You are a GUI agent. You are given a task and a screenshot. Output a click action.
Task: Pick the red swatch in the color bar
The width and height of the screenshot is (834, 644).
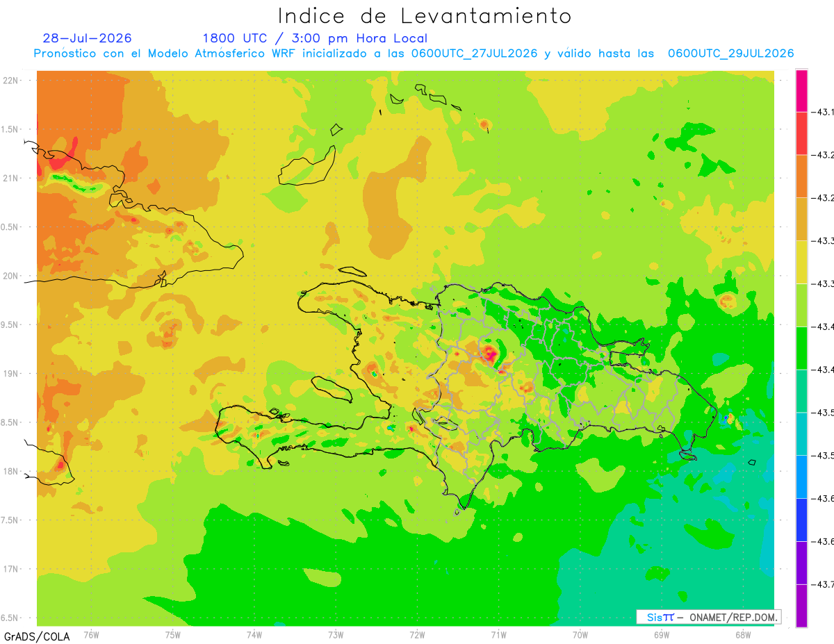click(801, 133)
